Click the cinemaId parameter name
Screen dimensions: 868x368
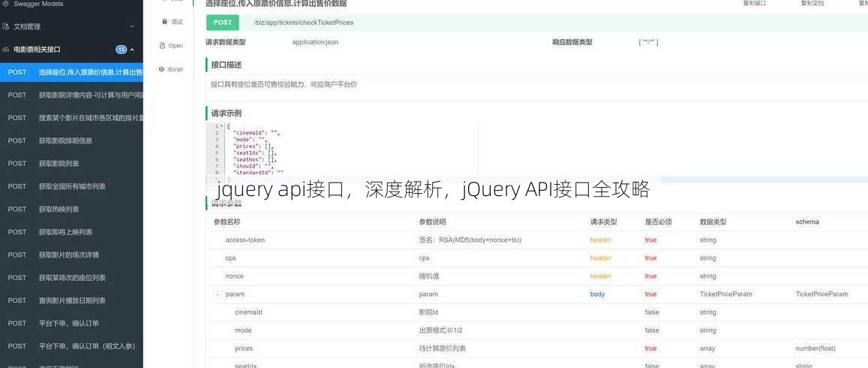point(248,312)
